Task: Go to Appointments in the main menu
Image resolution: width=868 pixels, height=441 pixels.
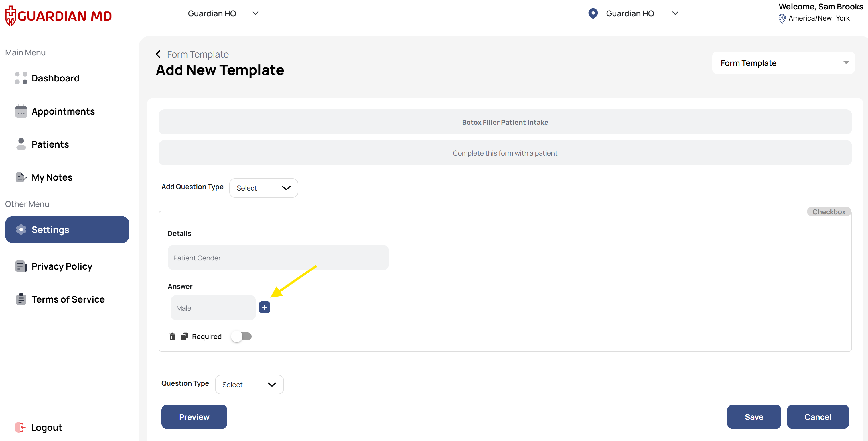Action: tap(63, 111)
